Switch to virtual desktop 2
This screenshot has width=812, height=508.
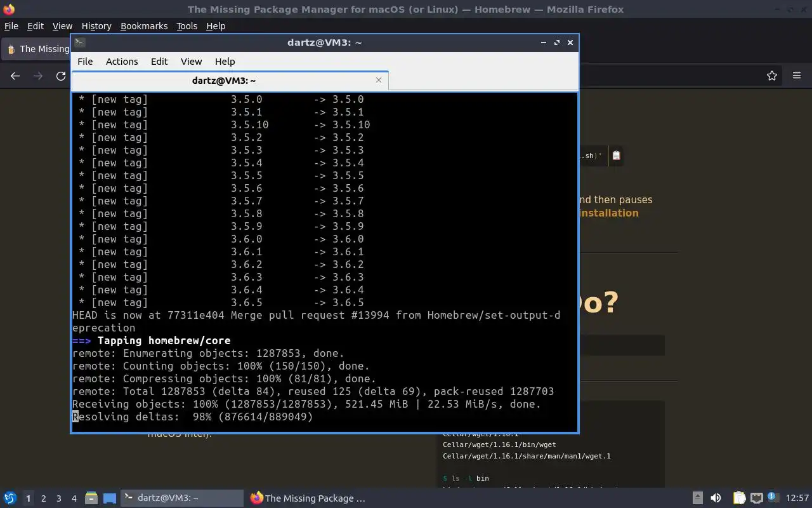pyautogui.click(x=43, y=498)
